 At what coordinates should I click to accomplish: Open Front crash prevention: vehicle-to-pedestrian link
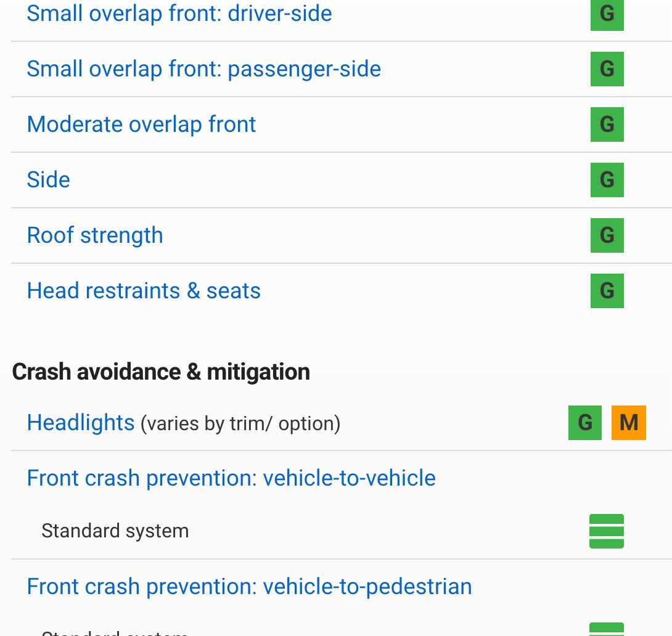point(249,586)
